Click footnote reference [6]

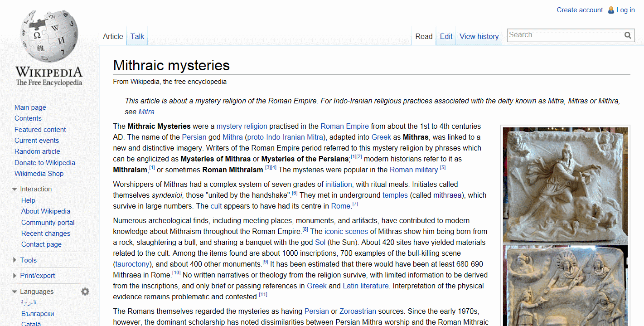295,193
